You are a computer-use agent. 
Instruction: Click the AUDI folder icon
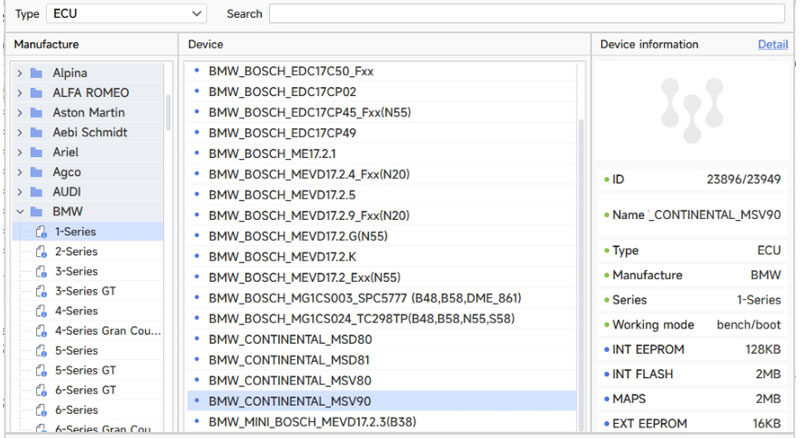click(36, 192)
